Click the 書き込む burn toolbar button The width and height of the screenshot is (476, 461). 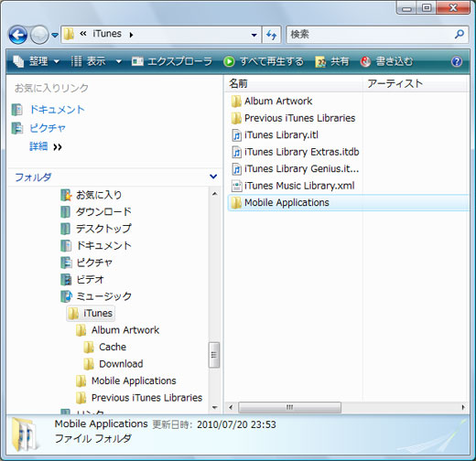pos(386,61)
